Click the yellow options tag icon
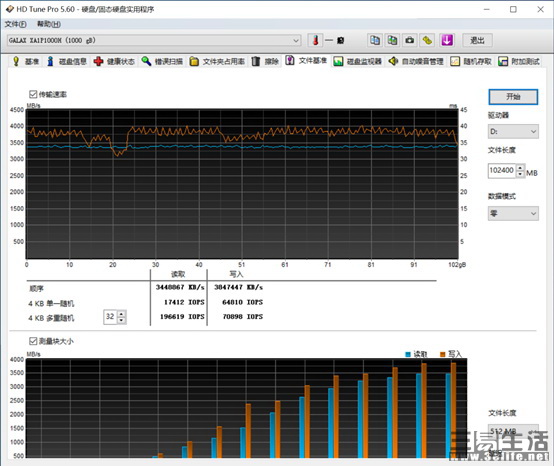Image resolution: width=554 pixels, height=466 pixels. [x=427, y=40]
